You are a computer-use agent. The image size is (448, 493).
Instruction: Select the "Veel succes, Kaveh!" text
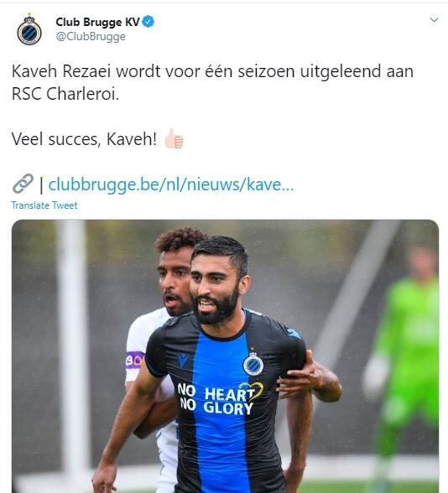click(84, 139)
